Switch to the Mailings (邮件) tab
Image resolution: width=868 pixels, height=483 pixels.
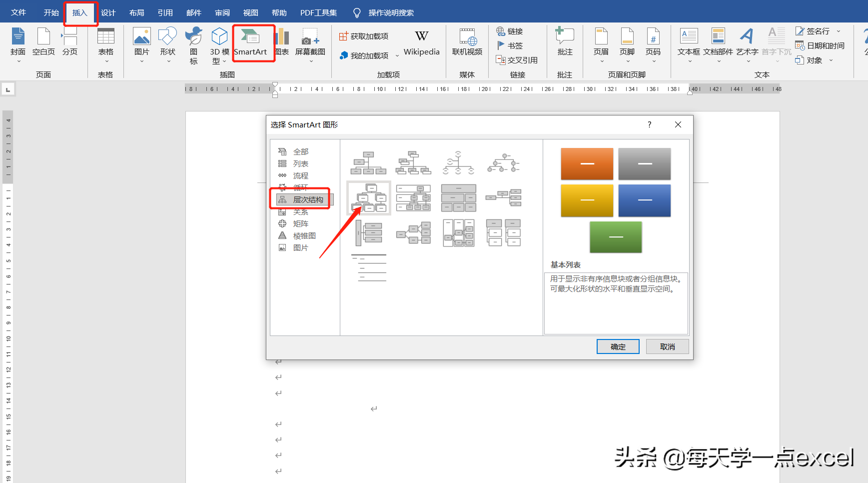193,12
